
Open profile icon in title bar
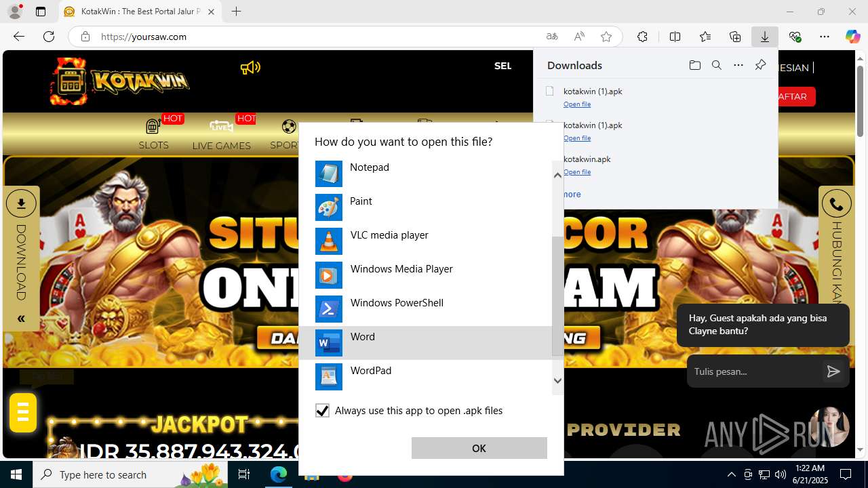coord(15,12)
